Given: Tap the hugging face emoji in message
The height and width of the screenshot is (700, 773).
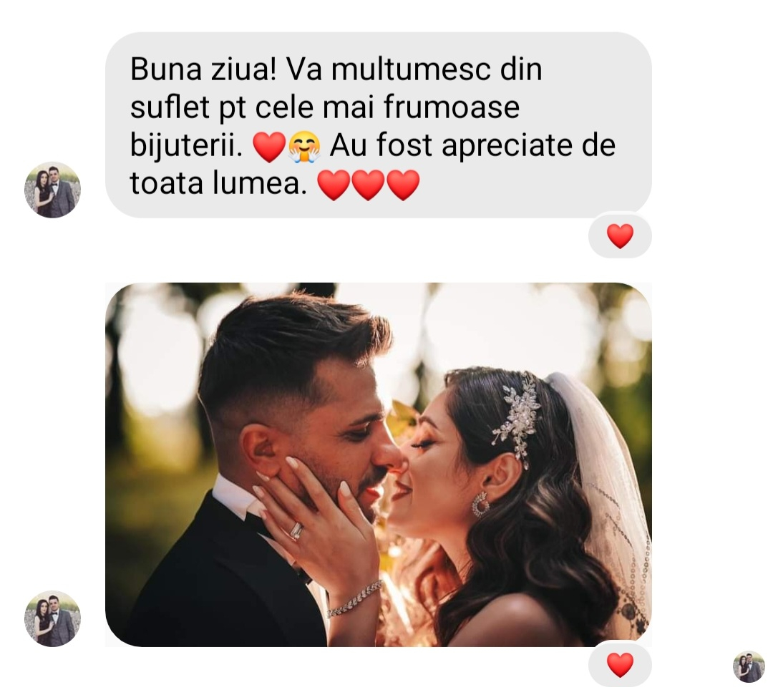Looking at the screenshot, I should pos(304,147).
